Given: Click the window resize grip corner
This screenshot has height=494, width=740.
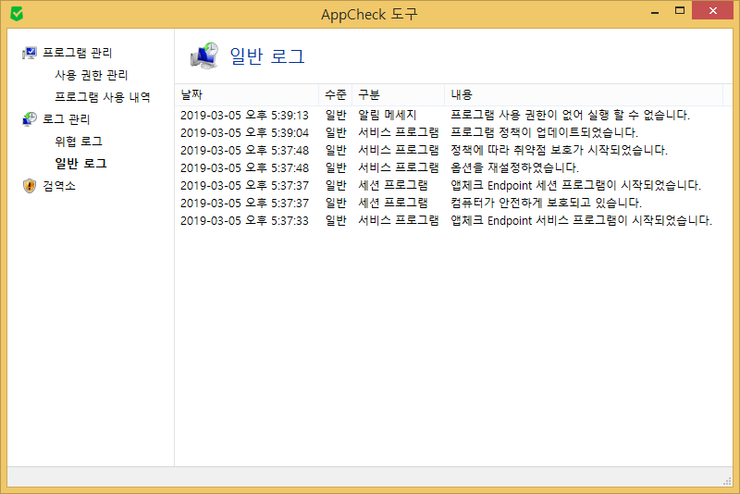Looking at the screenshot, I should (x=727, y=481).
